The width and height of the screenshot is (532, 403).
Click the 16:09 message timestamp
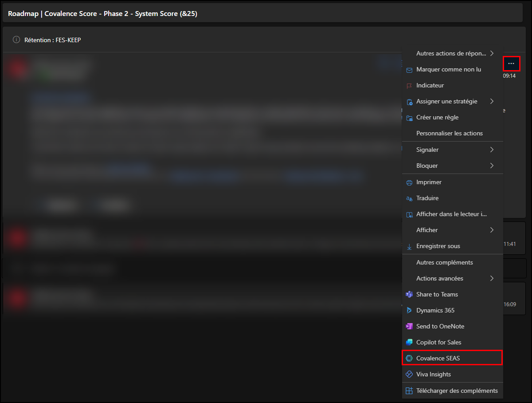(510, 304)
